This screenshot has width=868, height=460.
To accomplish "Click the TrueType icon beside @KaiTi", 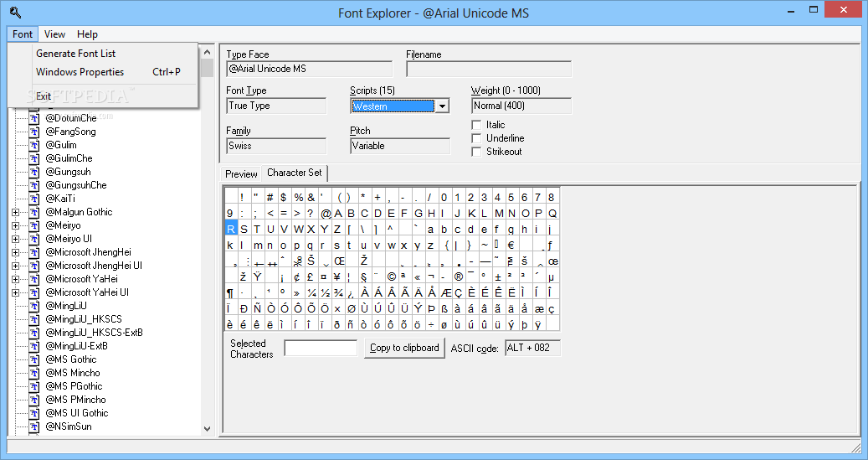I will 34,199.
